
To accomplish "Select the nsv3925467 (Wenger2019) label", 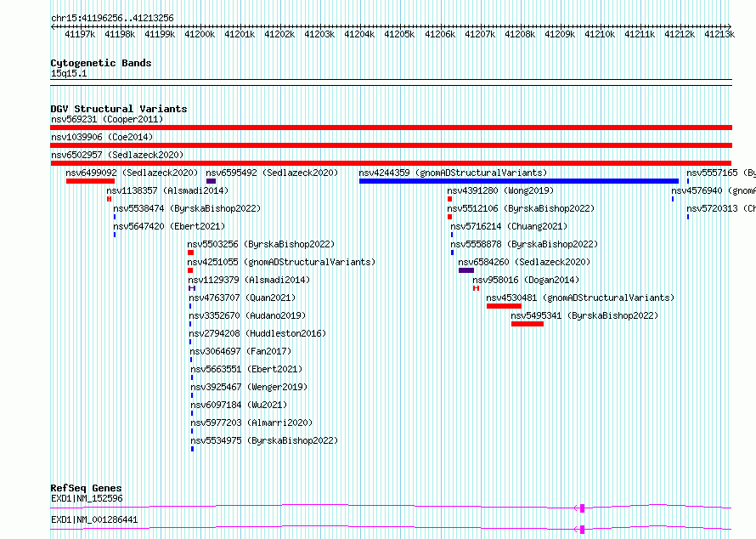I will 249,387.
